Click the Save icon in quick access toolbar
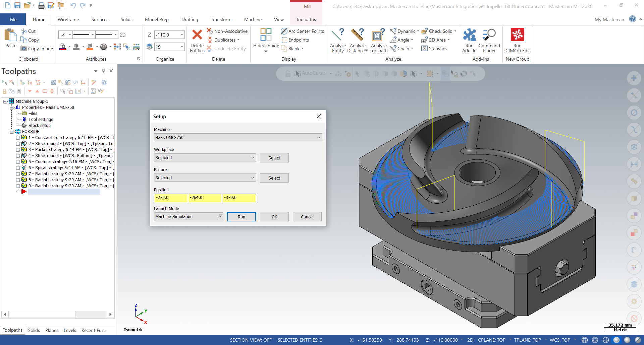644x345 pixels. click(17, 5)
